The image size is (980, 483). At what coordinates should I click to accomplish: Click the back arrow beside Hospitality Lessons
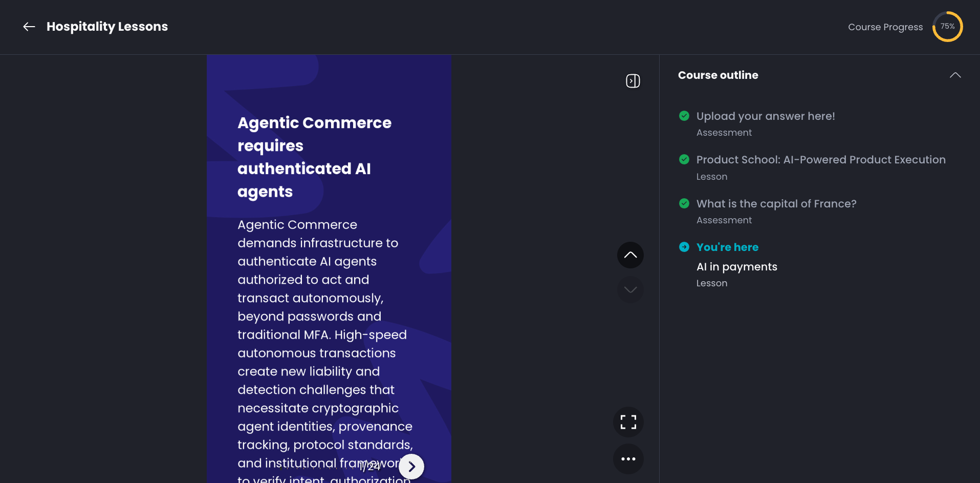click(x=29, y=27)
